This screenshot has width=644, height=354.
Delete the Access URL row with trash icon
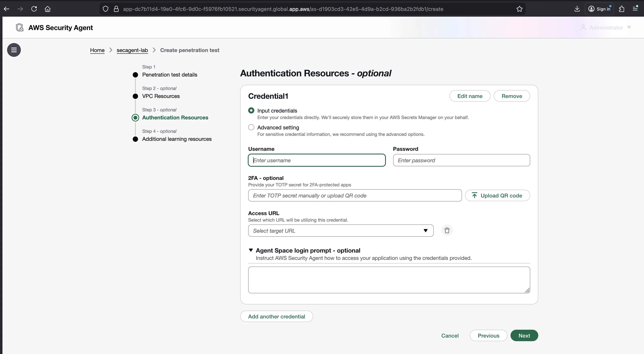[447, 230]
